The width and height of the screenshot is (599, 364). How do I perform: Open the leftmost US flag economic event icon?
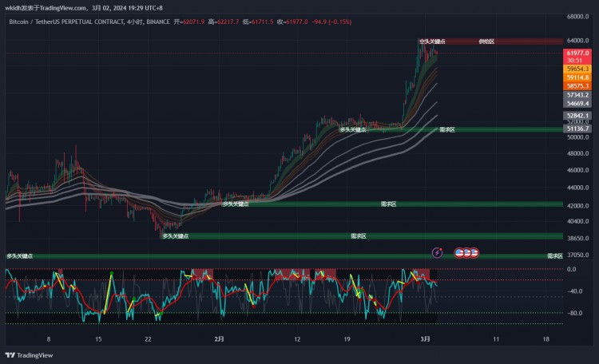[x=459, y=253]
